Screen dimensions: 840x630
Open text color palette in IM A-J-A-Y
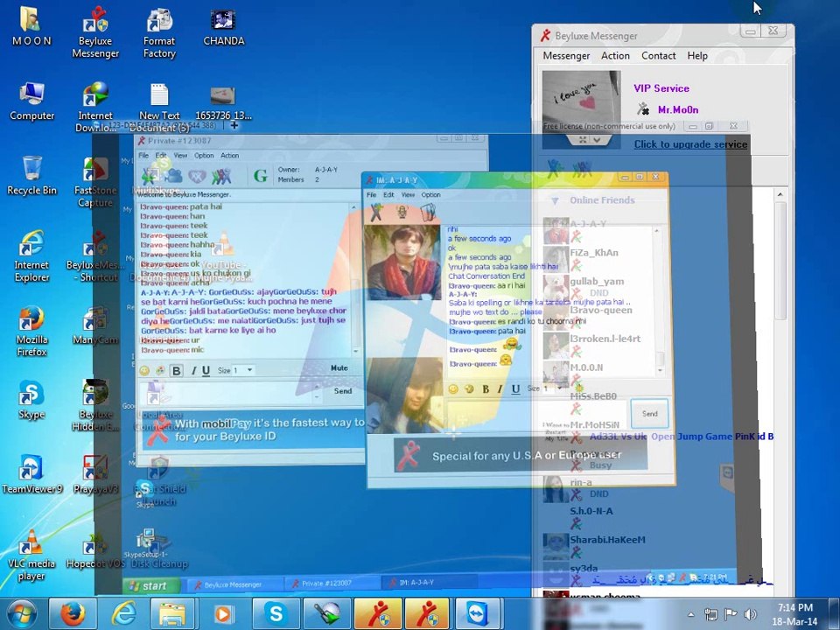(x=469, y=388)
